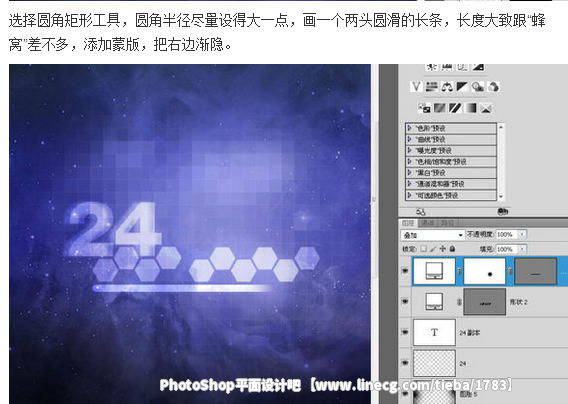The height and width of the screenshot is (404, 568).
Task: Open the 填充 slider arrow
Action: (x=522, y=249)
